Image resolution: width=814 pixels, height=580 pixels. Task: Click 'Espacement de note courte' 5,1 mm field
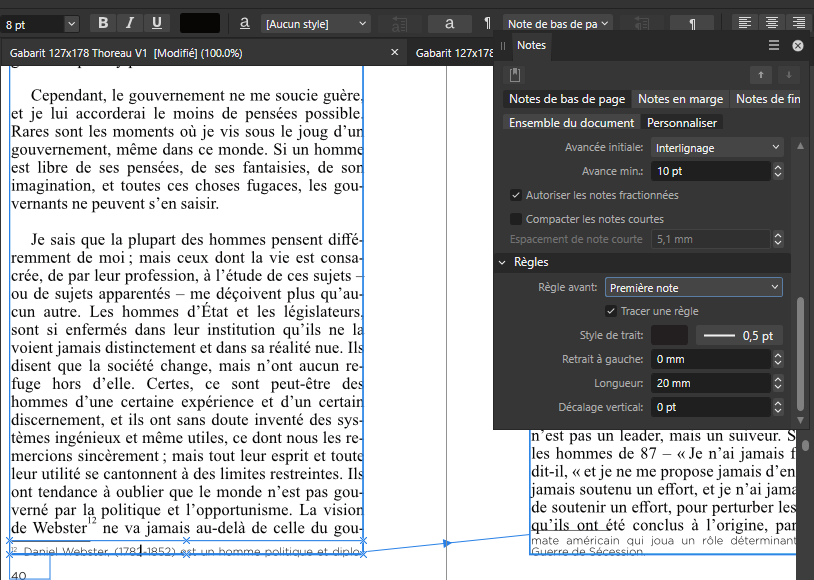point(711,239)
